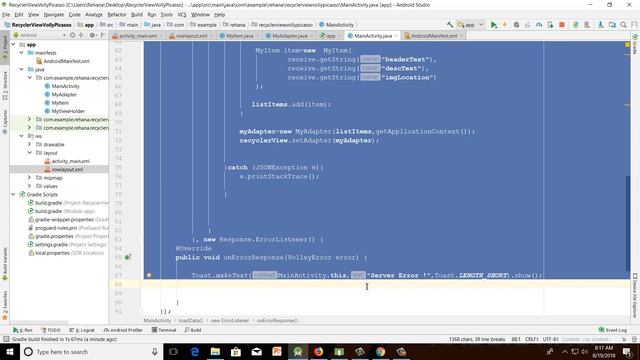Image resolution: width=640 pixels, height=360 pixels.
Task: Open the VCS menu
Action: coord(182,14)
